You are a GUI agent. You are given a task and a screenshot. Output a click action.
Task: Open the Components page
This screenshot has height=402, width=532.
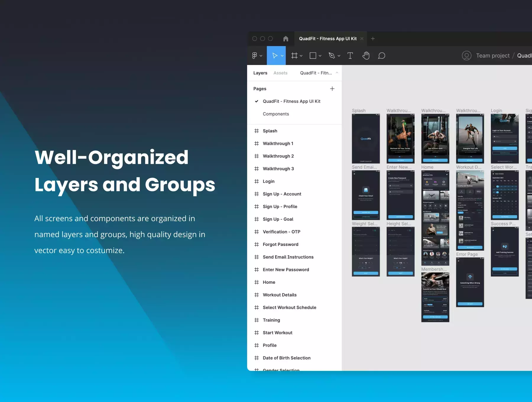276,114
